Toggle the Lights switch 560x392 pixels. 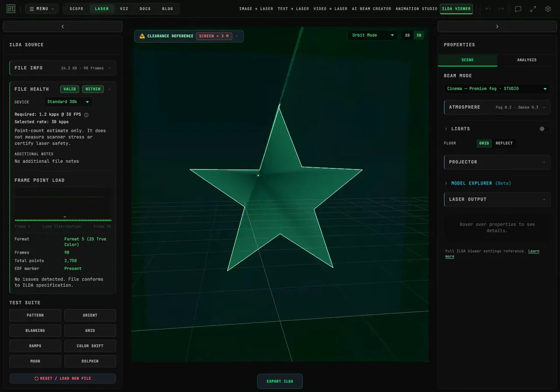point(544,129)
